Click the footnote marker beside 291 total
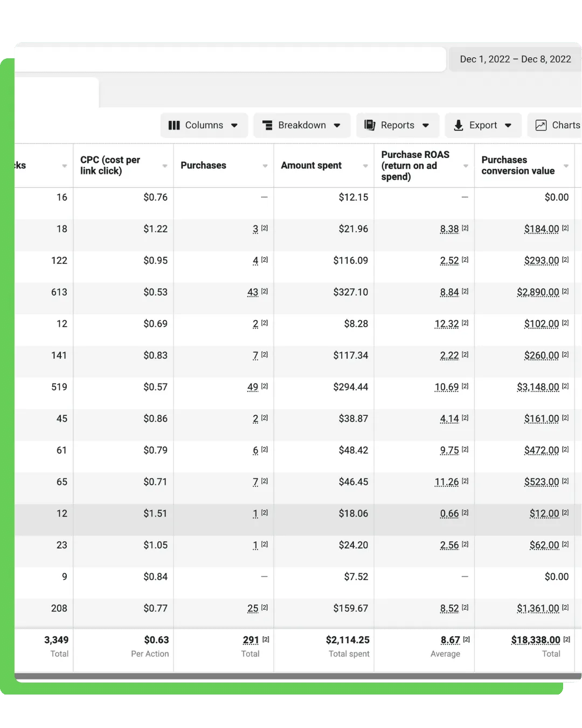 pyautogui.click(x=266, y=639)
